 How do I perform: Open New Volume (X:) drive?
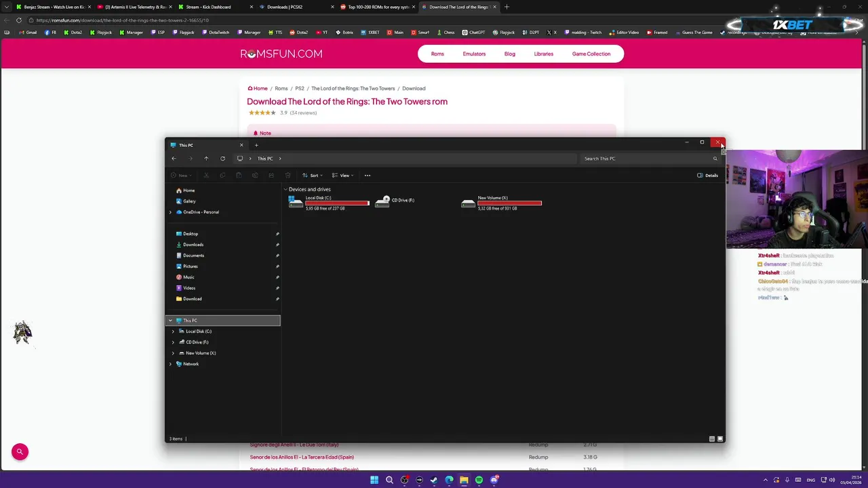click(x=501, y=203)
